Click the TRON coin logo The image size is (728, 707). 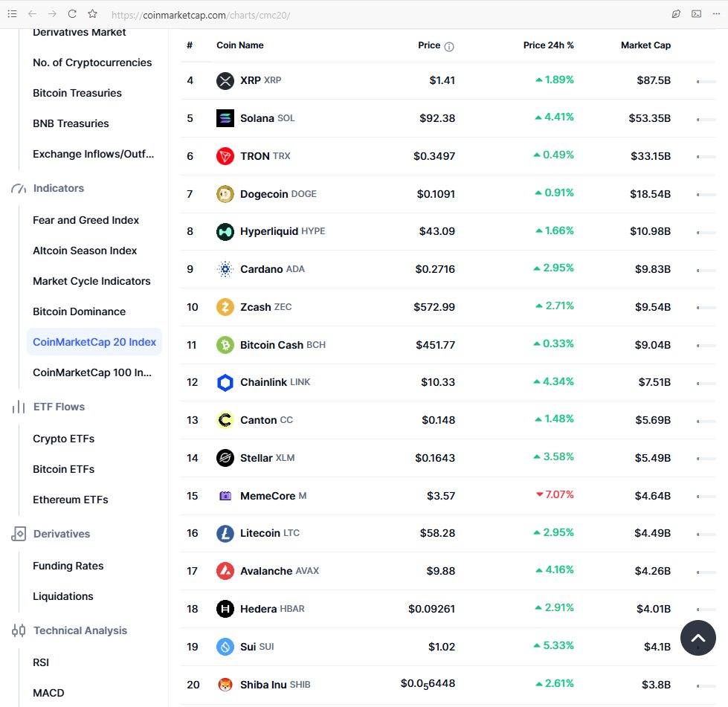[x=225, y=156]
